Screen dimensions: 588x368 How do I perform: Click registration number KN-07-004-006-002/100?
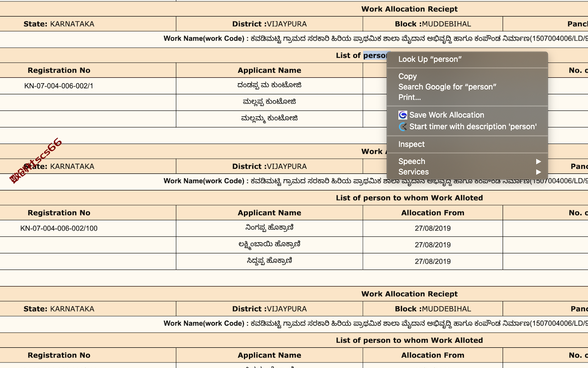tap(59, 229)
